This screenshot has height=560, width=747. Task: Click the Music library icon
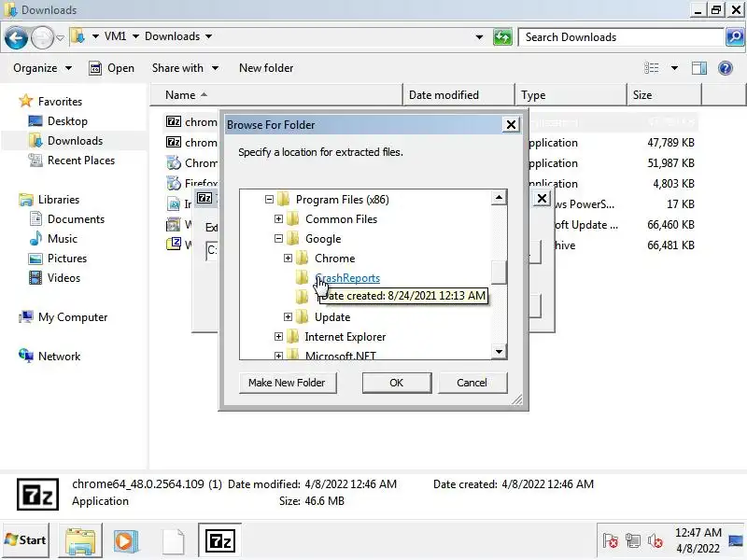coord(35,239)
